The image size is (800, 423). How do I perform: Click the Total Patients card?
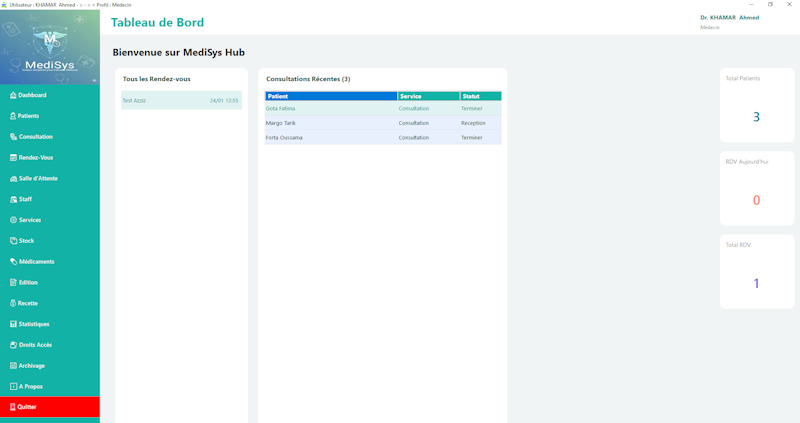pyautogui.click(x=756, y=107)
